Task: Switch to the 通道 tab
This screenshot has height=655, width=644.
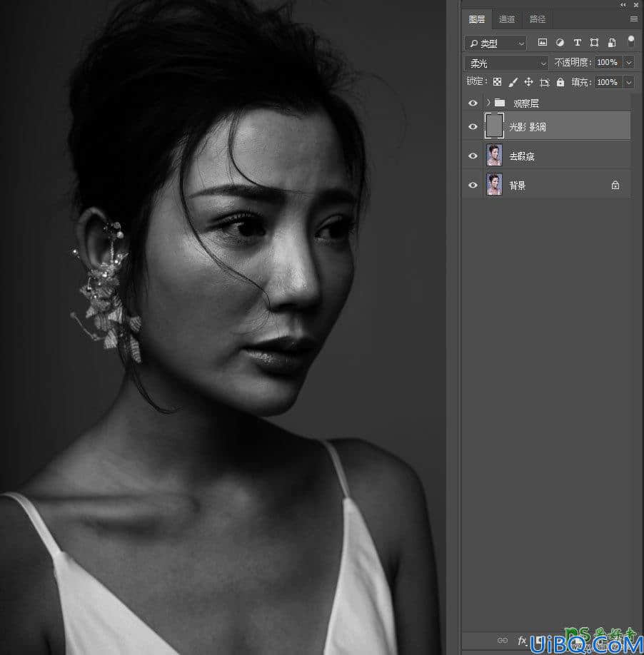Action: pos(506,19)
